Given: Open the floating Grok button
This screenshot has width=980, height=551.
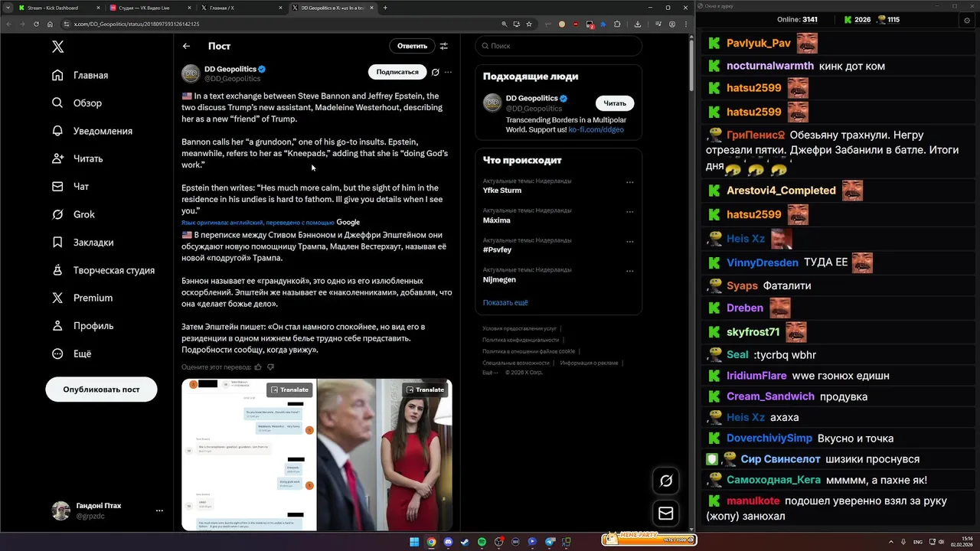Looking at the screenshot, I should 666,481.
